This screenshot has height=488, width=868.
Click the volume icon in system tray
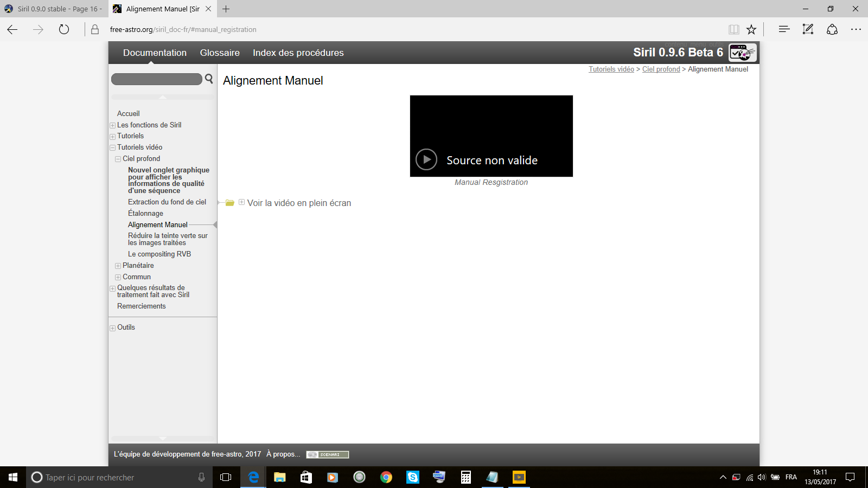point(762,477)
